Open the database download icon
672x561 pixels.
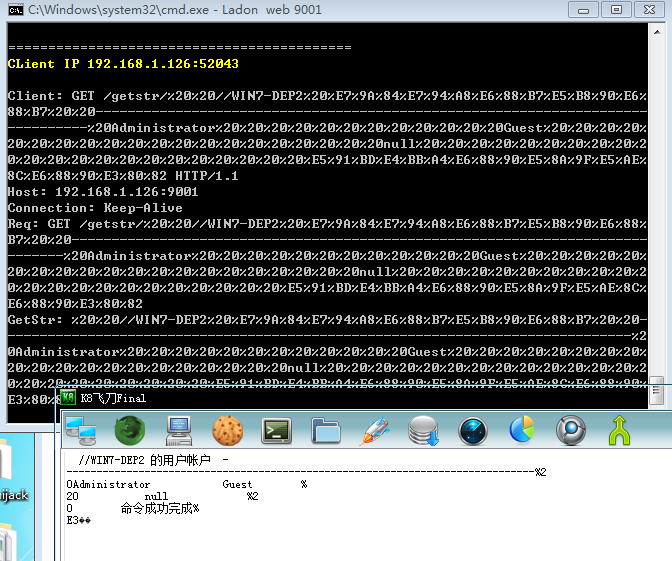click(424, 430)
